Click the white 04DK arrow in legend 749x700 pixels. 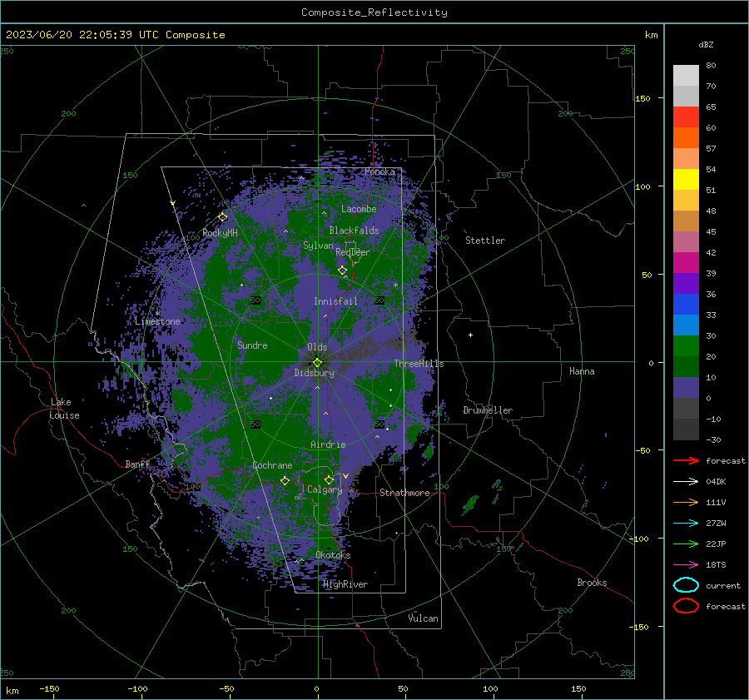[686, 481]
